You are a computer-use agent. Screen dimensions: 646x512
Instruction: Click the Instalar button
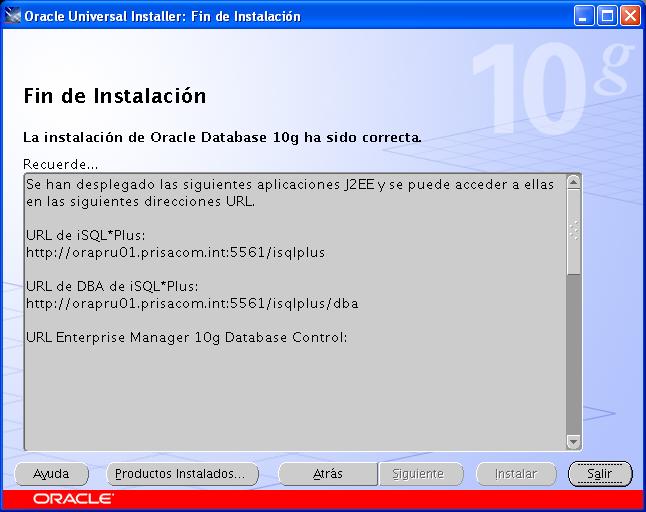click(x=516, y=474)
